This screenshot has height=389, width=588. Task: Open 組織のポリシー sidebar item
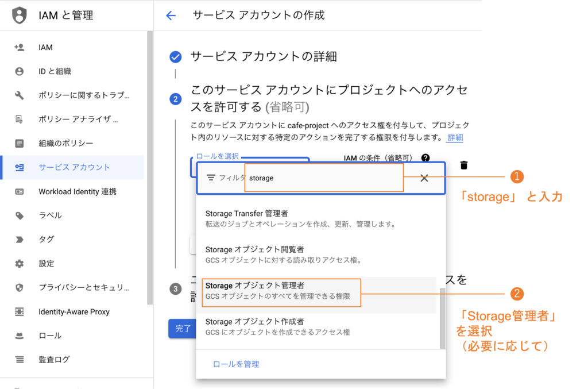pos(72,143)
